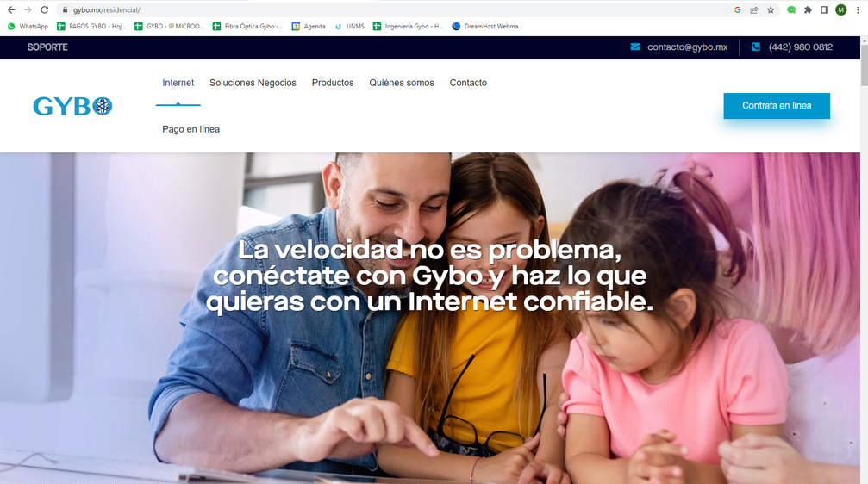Viewport: 868px width, 484px height.
Task: Open Soluciones Negocios menu
Action: click(253, 83)
